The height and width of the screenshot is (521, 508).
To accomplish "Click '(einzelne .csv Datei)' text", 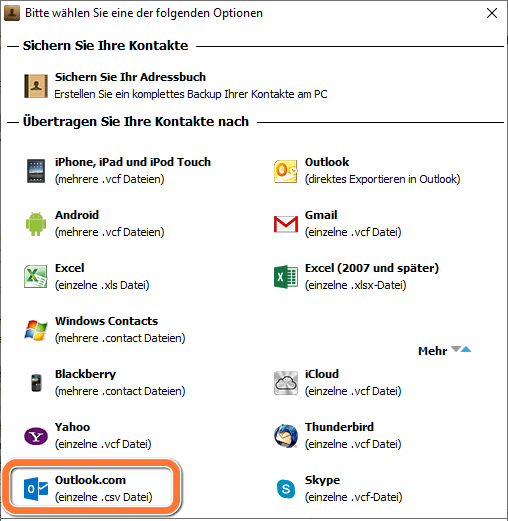I will (103, 497).
